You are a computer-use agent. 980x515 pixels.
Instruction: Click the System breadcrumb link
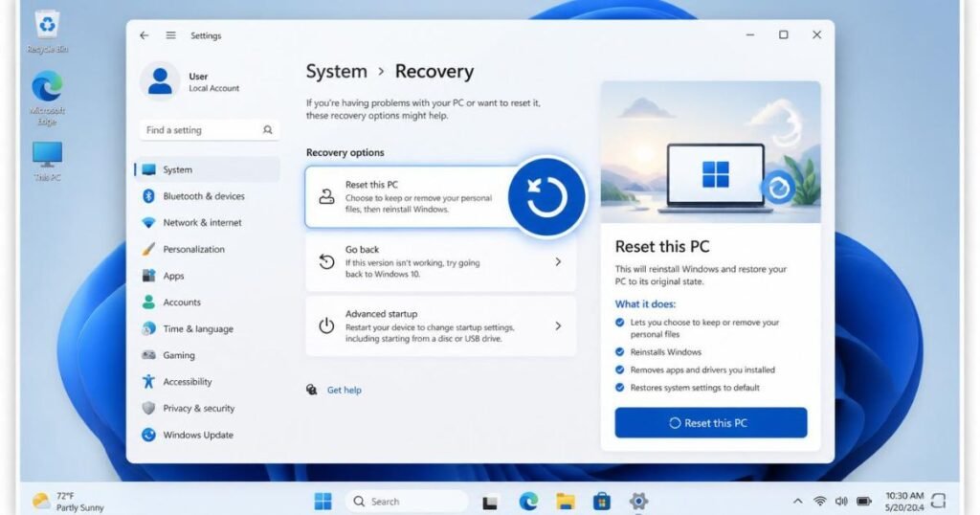pos(336,71)
